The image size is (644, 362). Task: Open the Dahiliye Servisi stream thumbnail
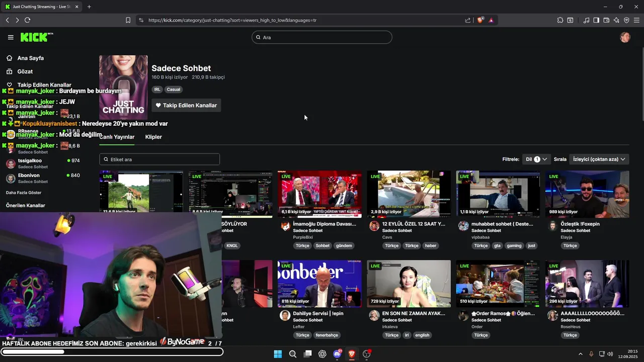319,284
